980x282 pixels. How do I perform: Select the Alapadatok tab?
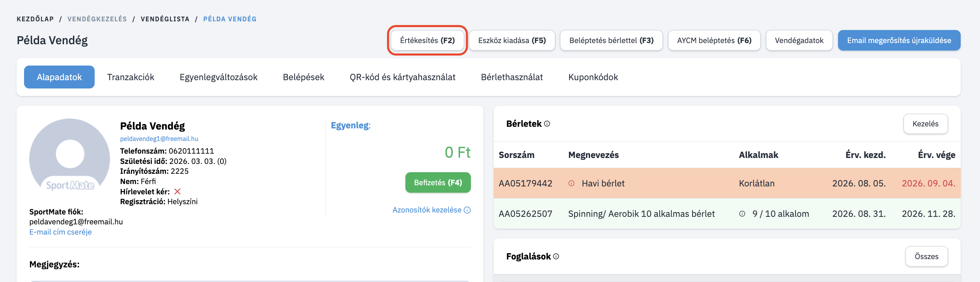pos(59,77)
